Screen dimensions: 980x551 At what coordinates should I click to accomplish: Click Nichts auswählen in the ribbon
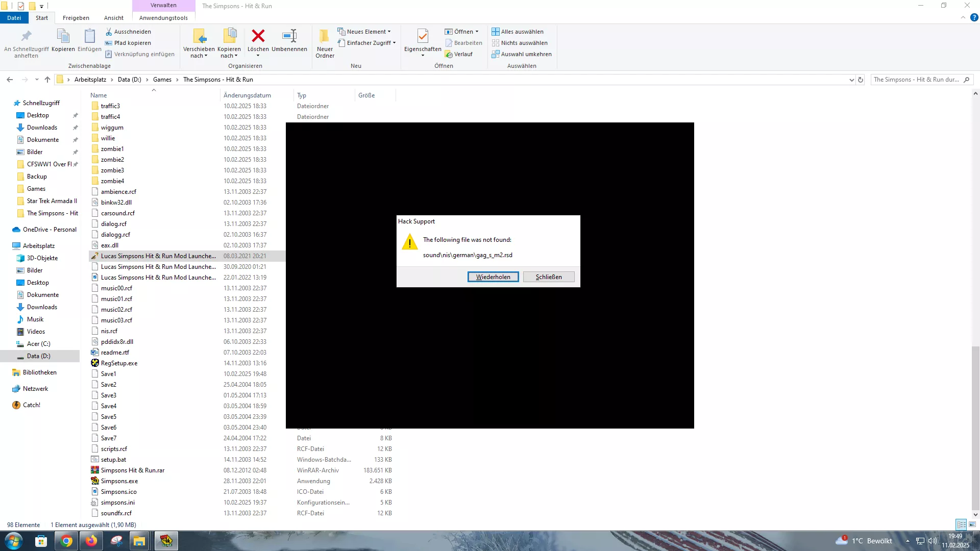[x=520, y=43]
